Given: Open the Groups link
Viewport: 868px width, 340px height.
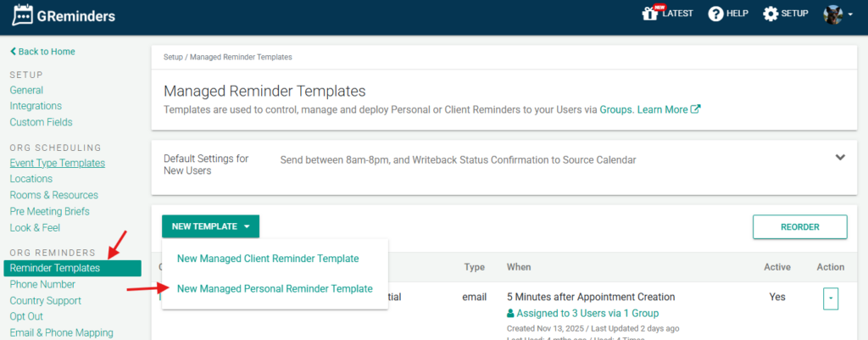Looking at the screenshot, I should pyautogui.click(x=615, y=109).
